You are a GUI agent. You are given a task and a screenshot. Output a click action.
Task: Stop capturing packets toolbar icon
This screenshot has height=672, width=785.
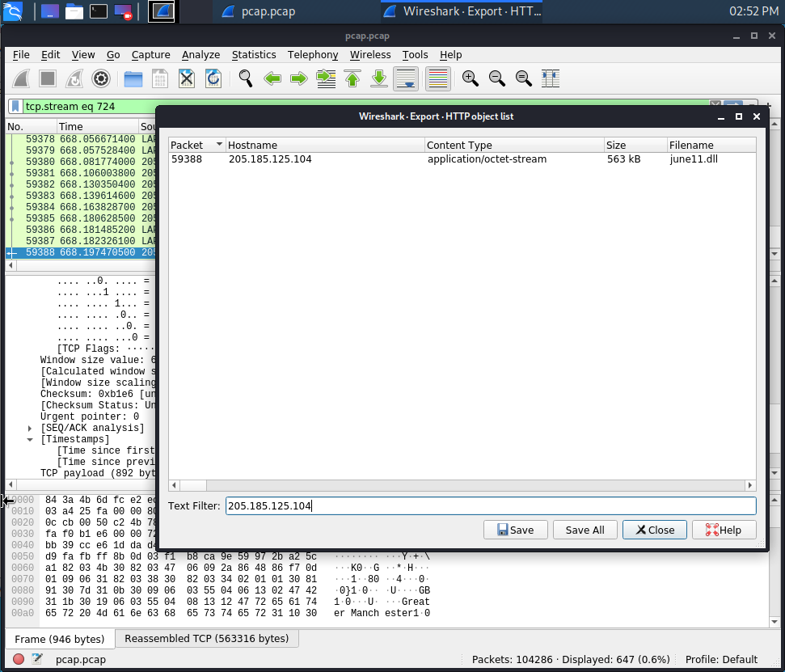point(48,78)
